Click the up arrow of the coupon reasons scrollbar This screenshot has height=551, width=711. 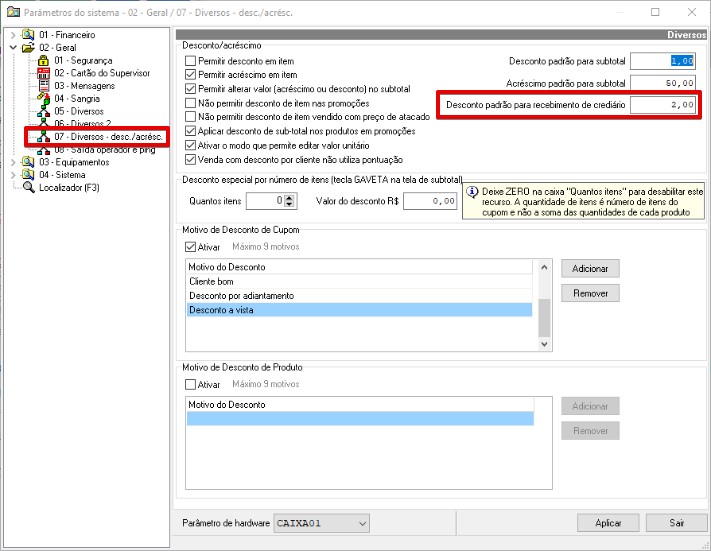click(x=544, y=267)
